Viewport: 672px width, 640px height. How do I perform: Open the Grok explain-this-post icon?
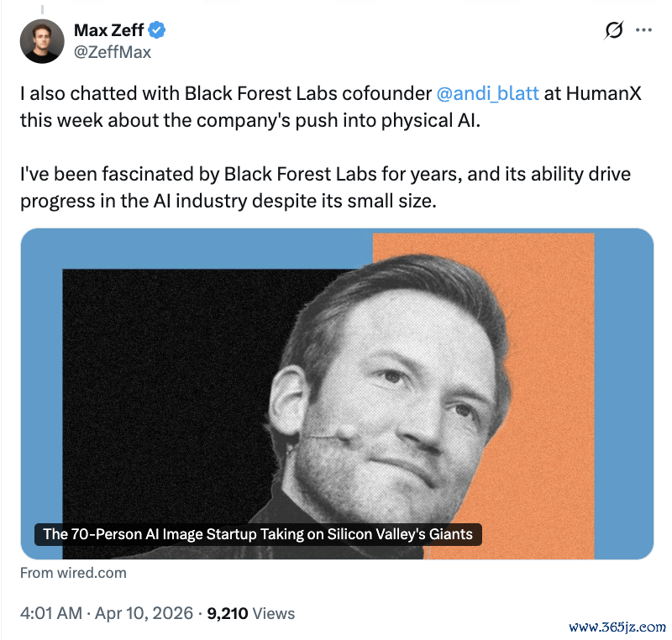coord(614,30)
